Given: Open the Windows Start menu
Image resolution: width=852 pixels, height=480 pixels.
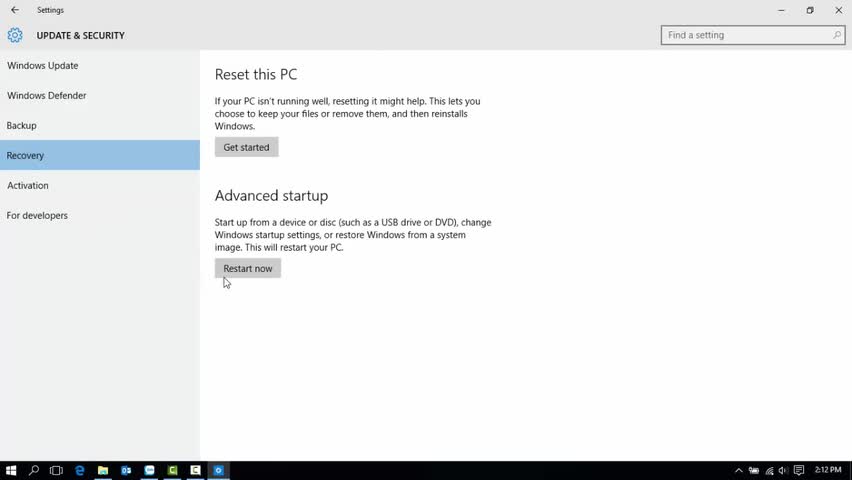Looking at the screenshot, I should [x=11, y=470].
